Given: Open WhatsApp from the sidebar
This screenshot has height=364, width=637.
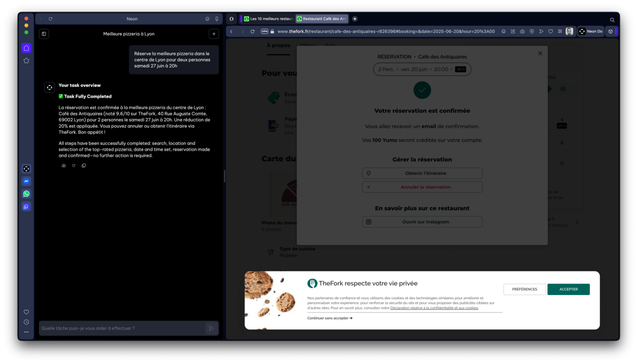Looking at the screenshot, I should (26, 194).
